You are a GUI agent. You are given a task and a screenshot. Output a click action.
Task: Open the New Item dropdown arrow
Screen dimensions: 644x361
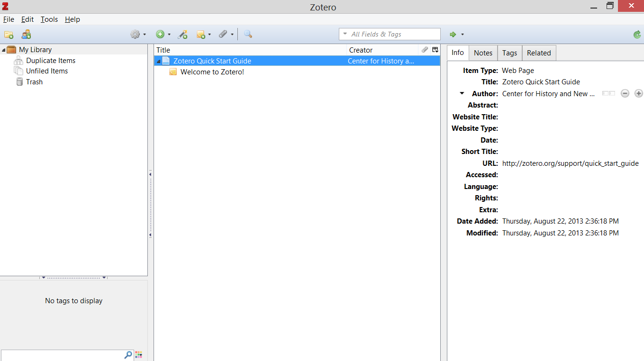pyautogui.click(x=169, y=35)
